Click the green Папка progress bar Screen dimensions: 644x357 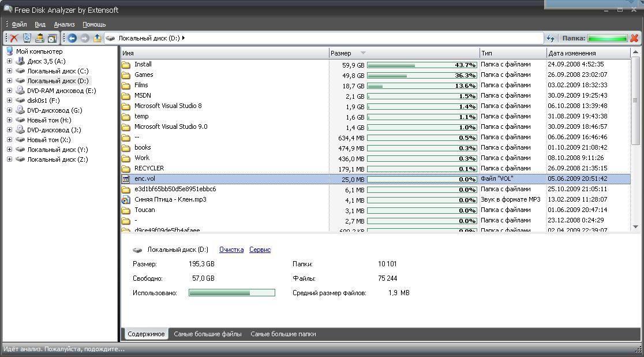608,38
